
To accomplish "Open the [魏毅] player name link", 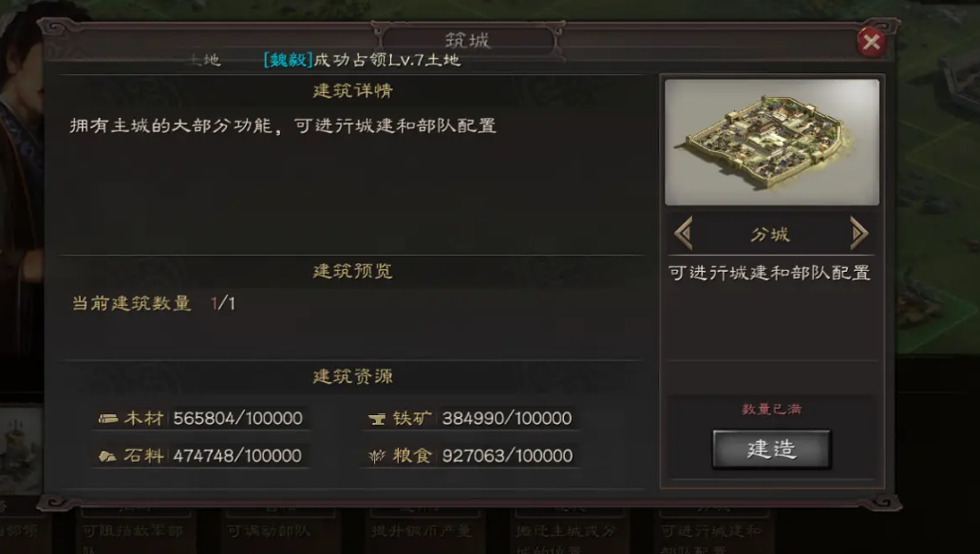I will coord(288,60).
